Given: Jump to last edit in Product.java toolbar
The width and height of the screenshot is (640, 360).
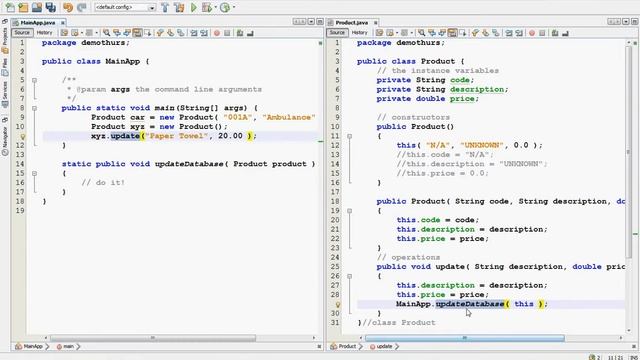Looking at the screenshot, I should (379, 33).
